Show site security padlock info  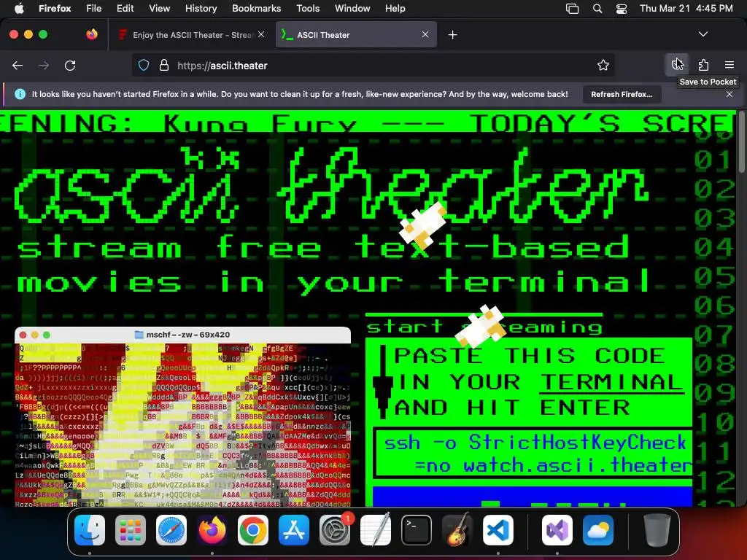[164, 65]
